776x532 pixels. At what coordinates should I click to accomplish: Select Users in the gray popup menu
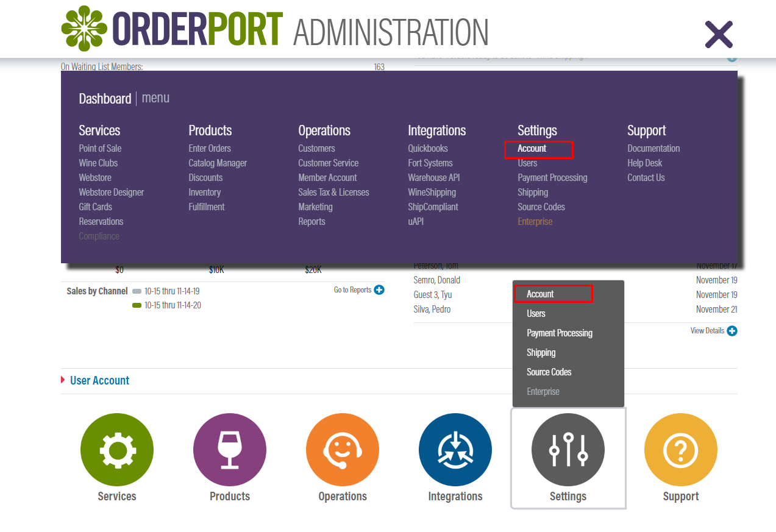(x=536, y=313)
